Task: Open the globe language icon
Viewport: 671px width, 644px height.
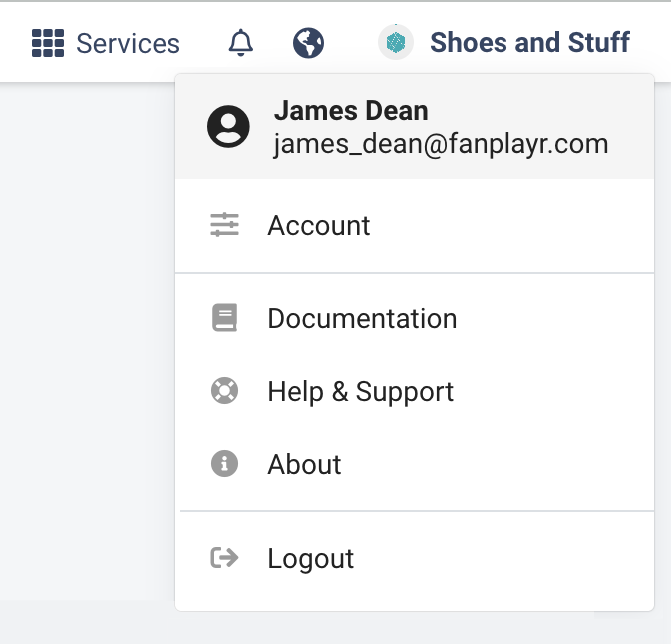Action: pos(308,43)
